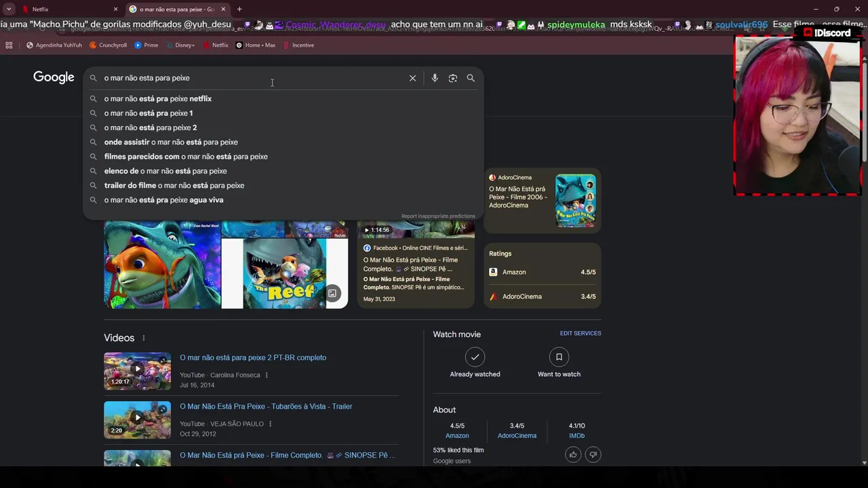Select suggestion 'o mar não está pra peixe netflix'
Viewport: 868px width, 488px height.
283,99
